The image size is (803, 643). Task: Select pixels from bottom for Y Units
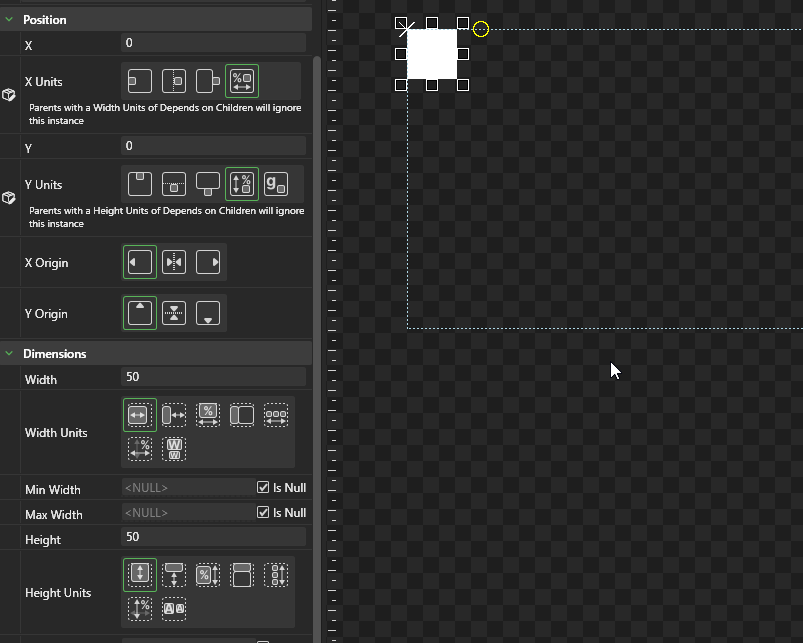coord(208,184)
